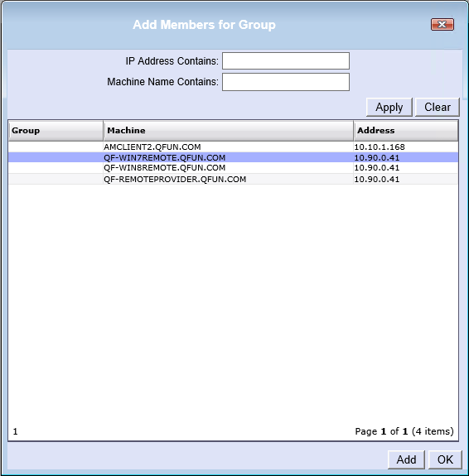This screenshot has height=476, width=469.
Task: Sort by the Machine column header
Action: [228, 131]
